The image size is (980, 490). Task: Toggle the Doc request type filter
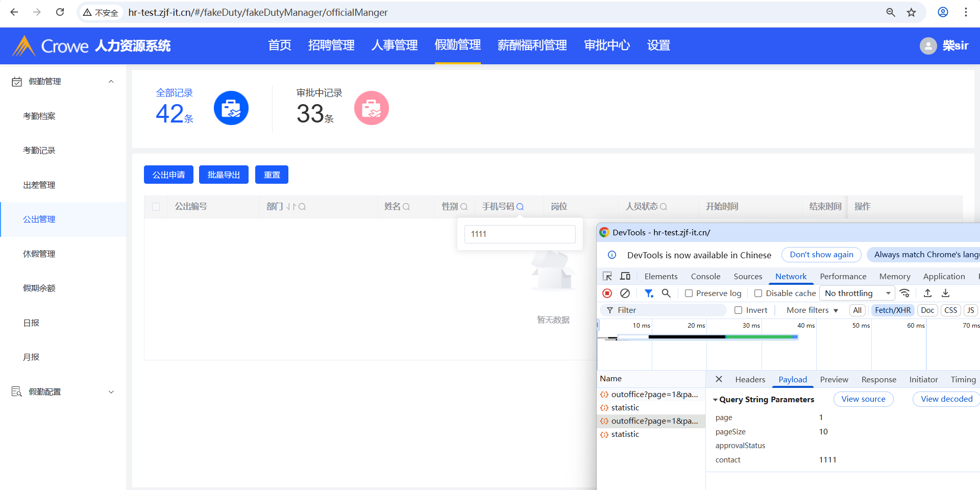tap(927, 310)
